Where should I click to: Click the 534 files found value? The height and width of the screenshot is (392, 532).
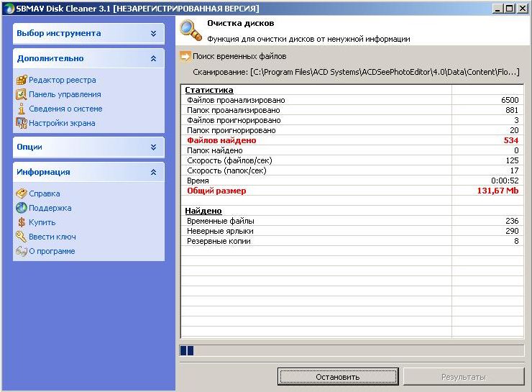(511, 140)
